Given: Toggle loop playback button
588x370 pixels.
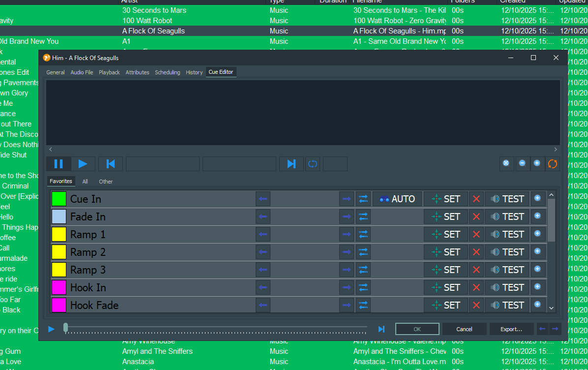Looking at the screenshot, I should [x=312, y=164].
